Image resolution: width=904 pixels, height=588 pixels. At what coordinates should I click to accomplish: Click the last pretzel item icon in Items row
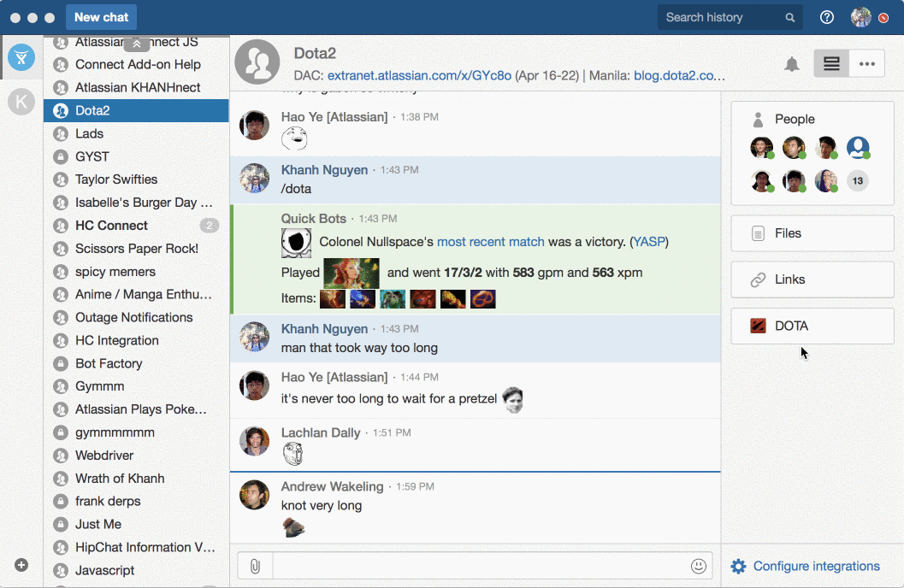click(482, 299)
